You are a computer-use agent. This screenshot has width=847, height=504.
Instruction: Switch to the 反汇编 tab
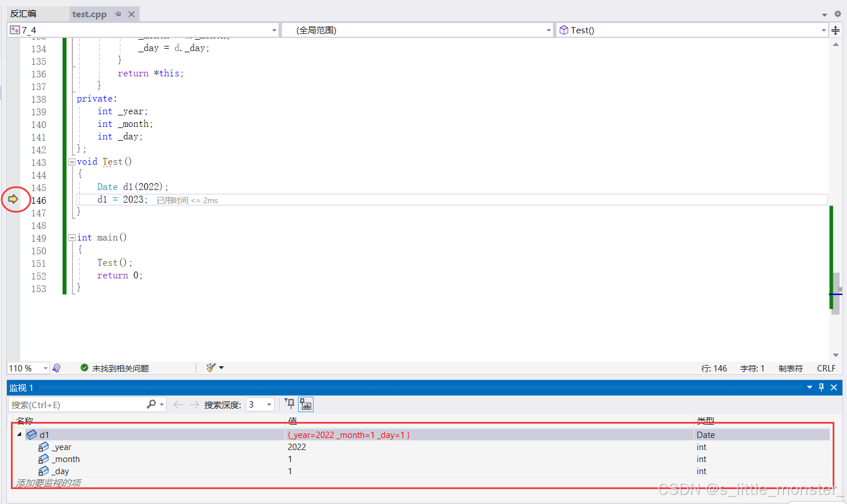click(x=24, y=14)
